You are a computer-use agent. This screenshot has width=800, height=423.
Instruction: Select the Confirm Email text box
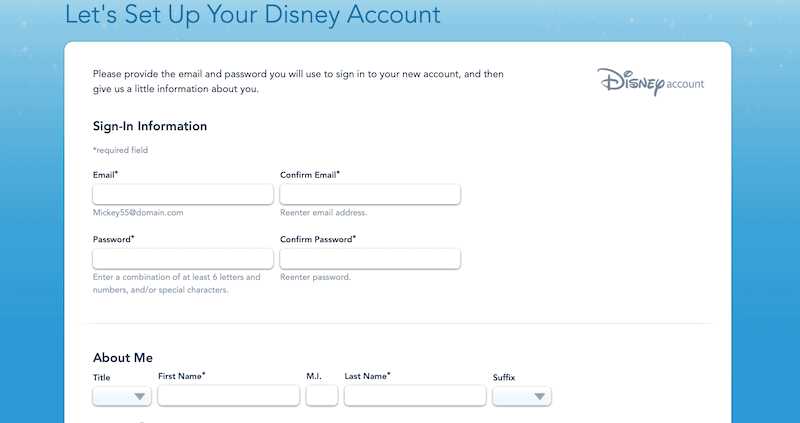click(x=370, y=194)
